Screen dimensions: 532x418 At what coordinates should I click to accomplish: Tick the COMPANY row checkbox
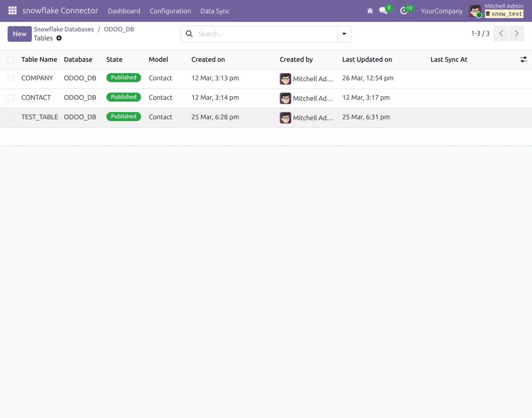(x=11, y=78)
